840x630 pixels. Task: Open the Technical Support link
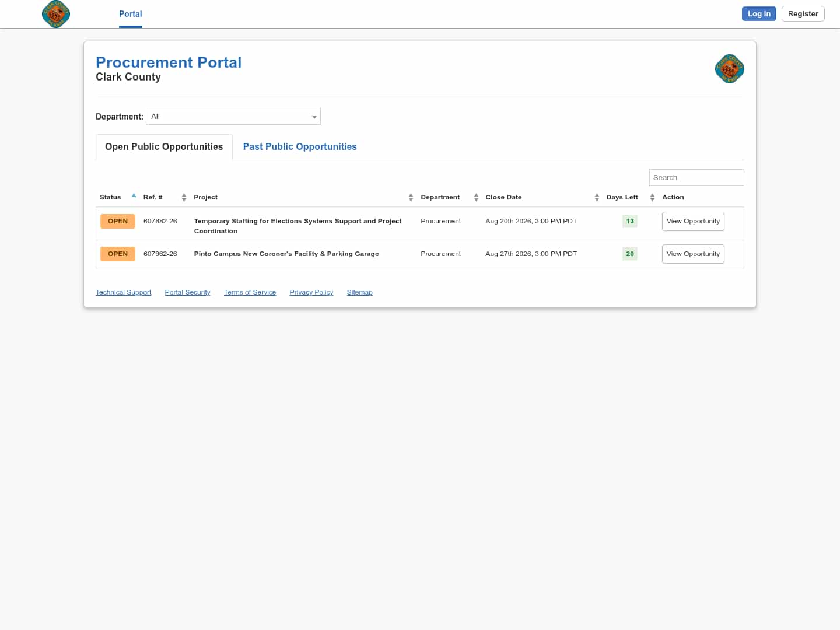click(123, 292)
